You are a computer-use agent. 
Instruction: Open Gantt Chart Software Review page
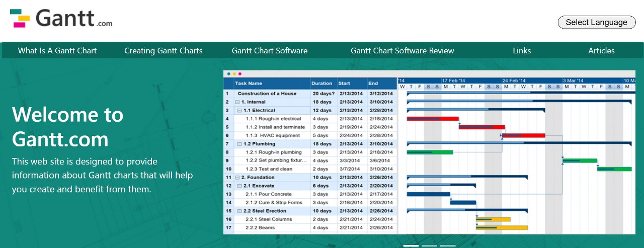tap(403, 51)
